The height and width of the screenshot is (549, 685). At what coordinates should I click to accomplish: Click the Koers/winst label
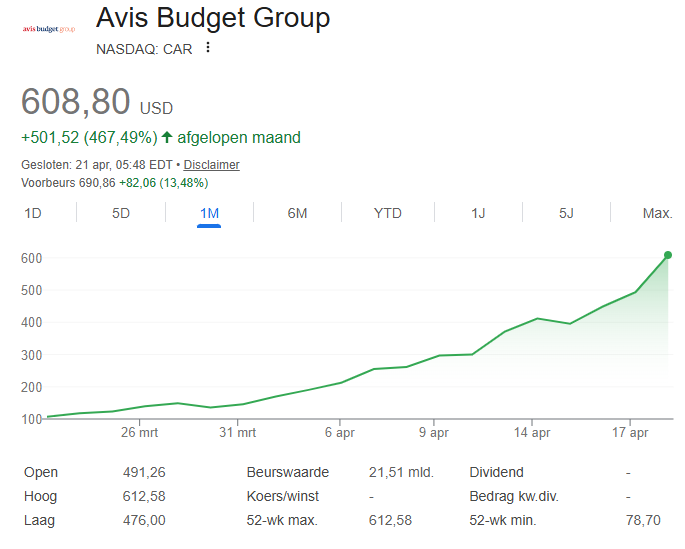coord(283,496)
